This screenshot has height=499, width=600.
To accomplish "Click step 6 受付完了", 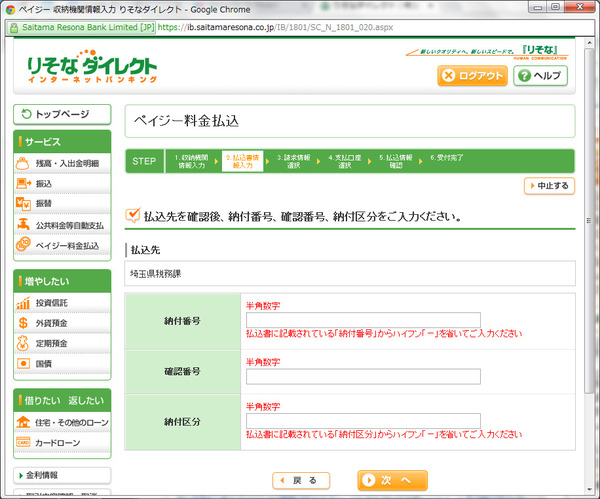I will click(447, 158).
